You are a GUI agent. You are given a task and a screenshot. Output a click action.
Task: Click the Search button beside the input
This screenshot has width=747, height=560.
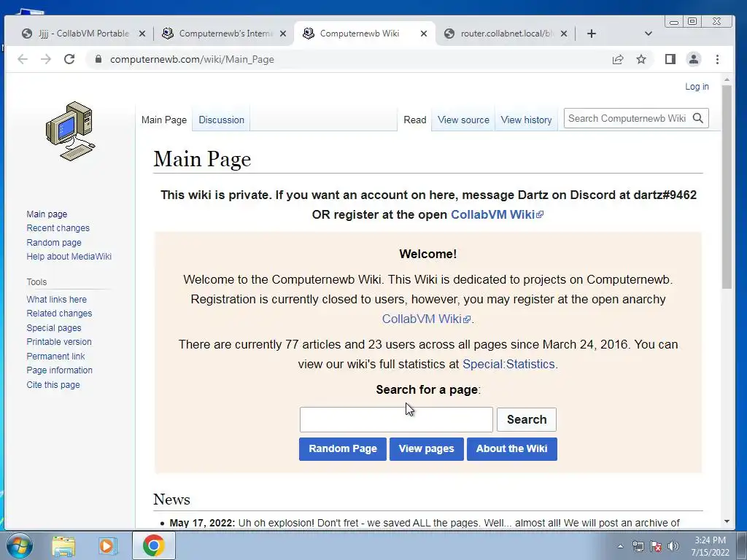point(527,419)
